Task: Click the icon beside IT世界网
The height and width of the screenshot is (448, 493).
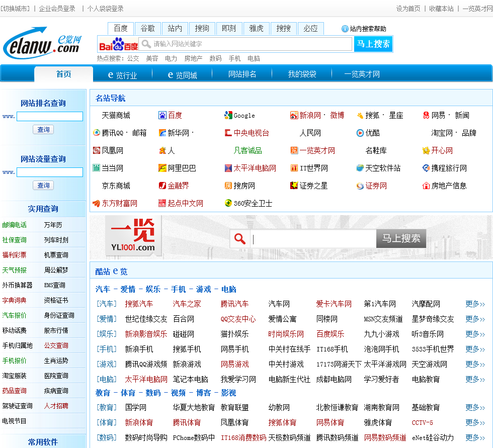Action: click(x=294, y=168)
